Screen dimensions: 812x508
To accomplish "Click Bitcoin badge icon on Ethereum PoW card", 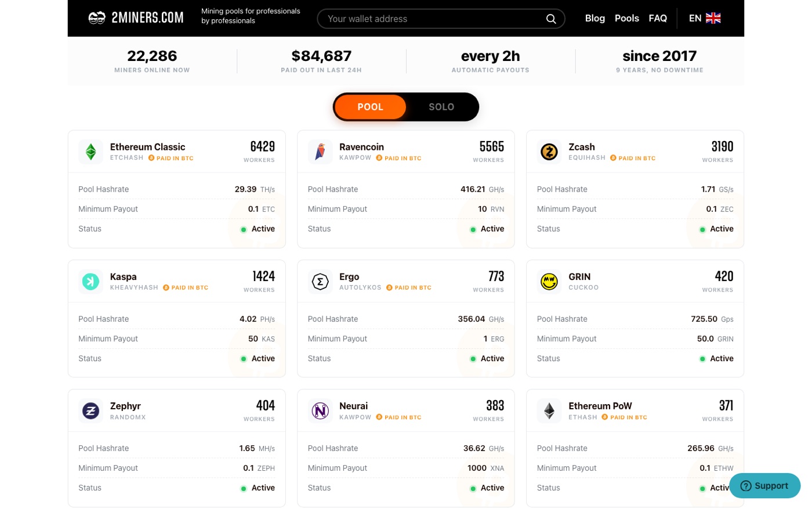I will click(605, 417).
